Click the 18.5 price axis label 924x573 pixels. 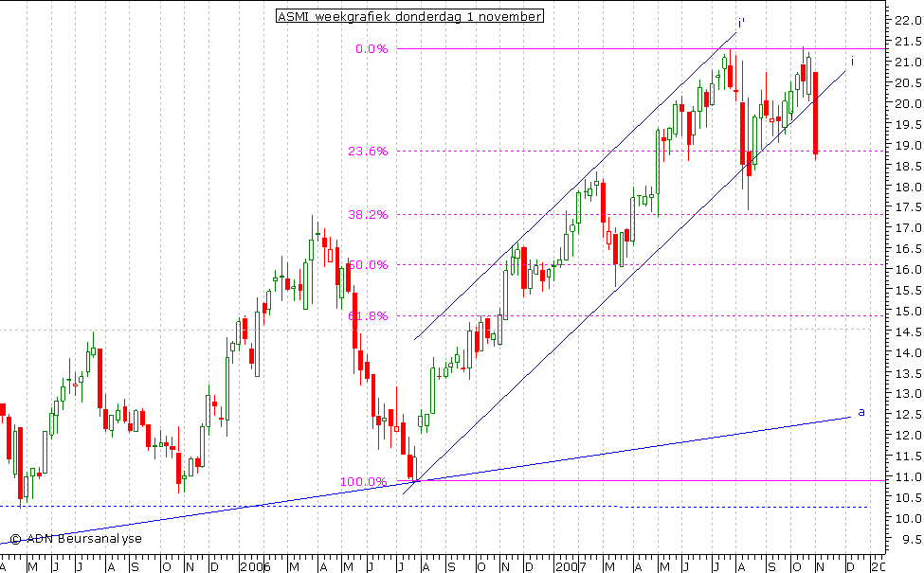click(908, 167)
